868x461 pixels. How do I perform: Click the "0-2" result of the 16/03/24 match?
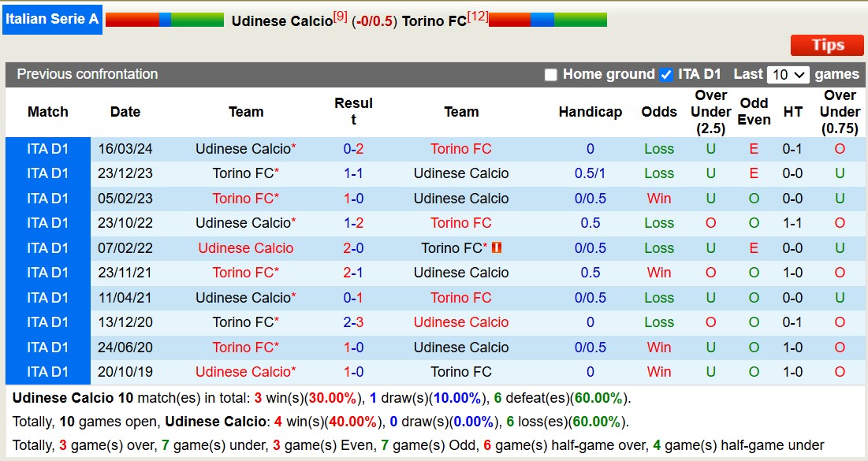coord(354,148)
